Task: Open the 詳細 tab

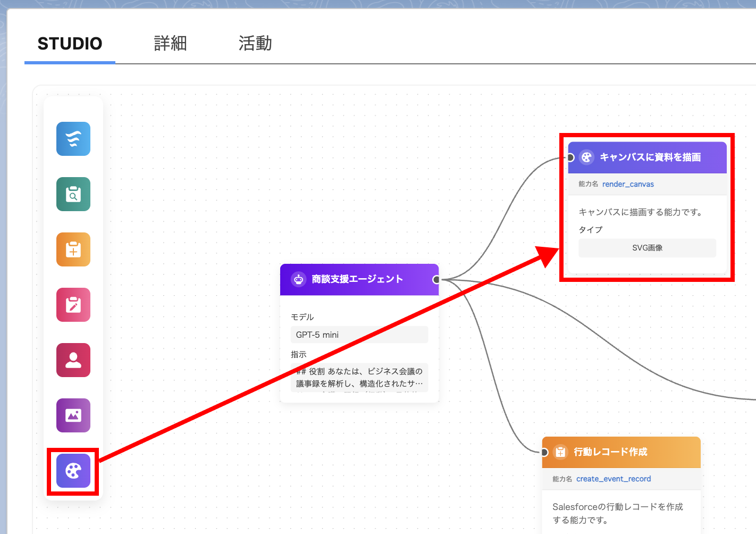Action: click(x=170, y=44)
